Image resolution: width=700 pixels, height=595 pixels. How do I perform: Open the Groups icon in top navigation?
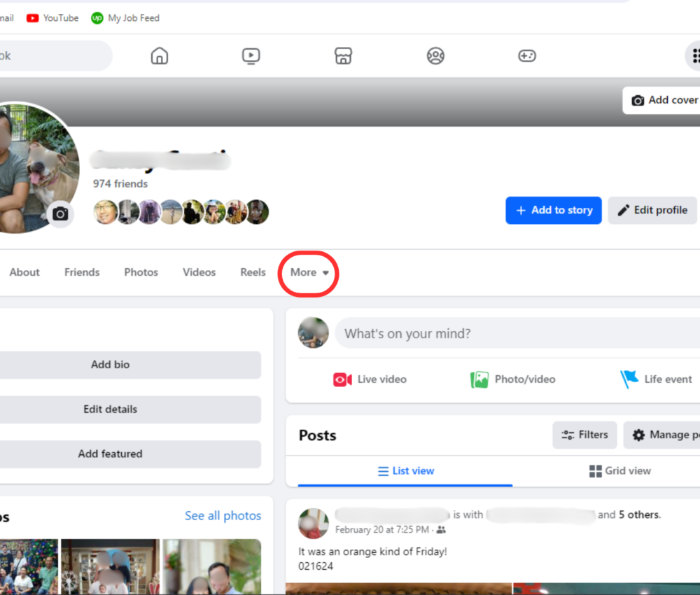click(435, 56)
